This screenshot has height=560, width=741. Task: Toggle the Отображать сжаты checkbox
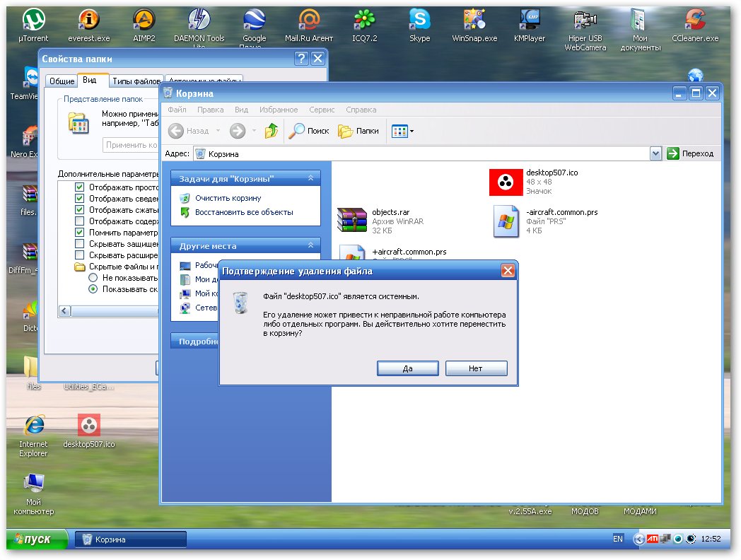tap(79, 210)
